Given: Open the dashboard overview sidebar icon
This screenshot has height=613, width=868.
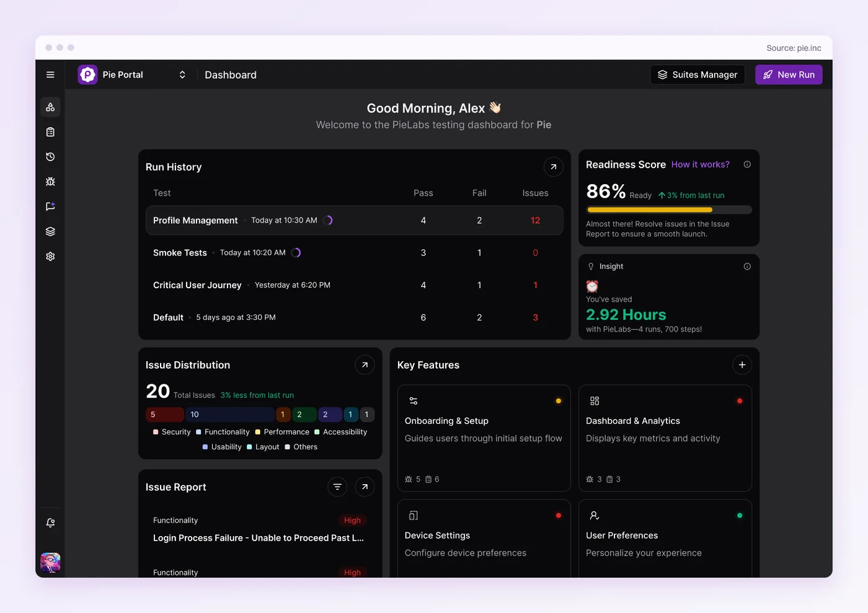Looking at the screenshot, I should [50, 107].
